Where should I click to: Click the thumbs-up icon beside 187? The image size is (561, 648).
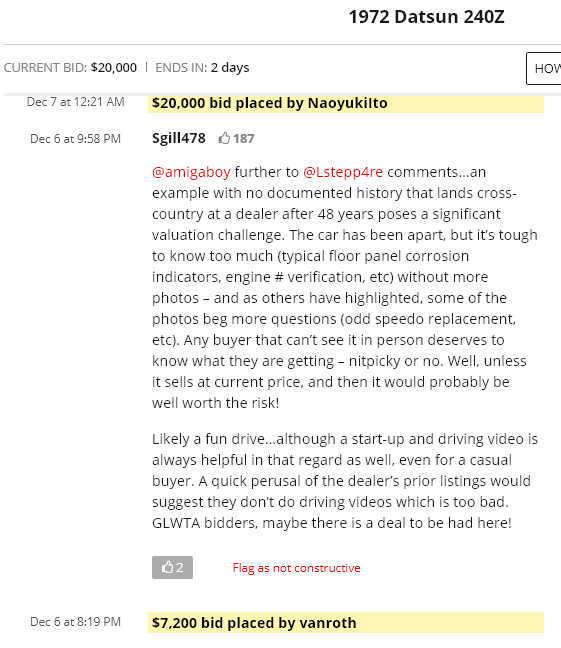[224, 138]
